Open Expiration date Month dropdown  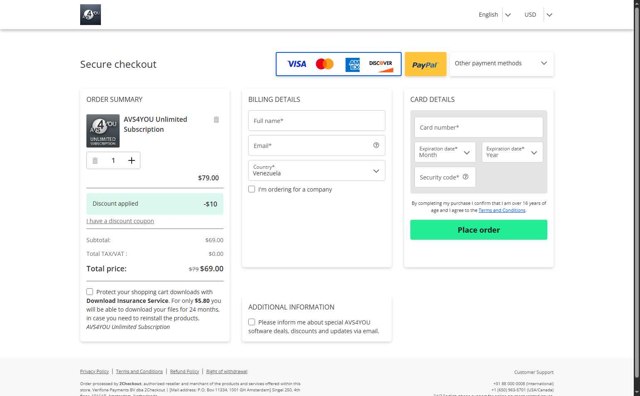click(x=444, y=152)
